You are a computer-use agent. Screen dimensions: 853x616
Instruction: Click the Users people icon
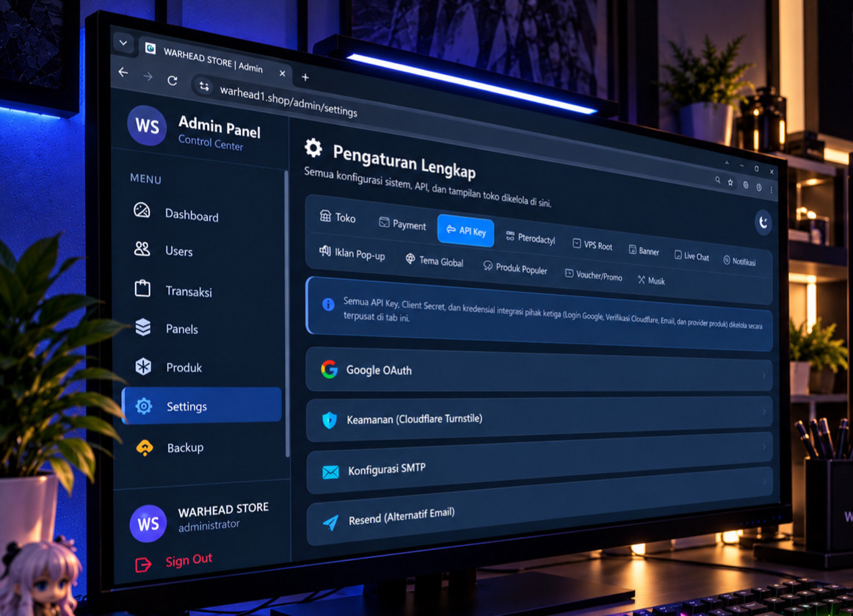click(x=142, y=249)
